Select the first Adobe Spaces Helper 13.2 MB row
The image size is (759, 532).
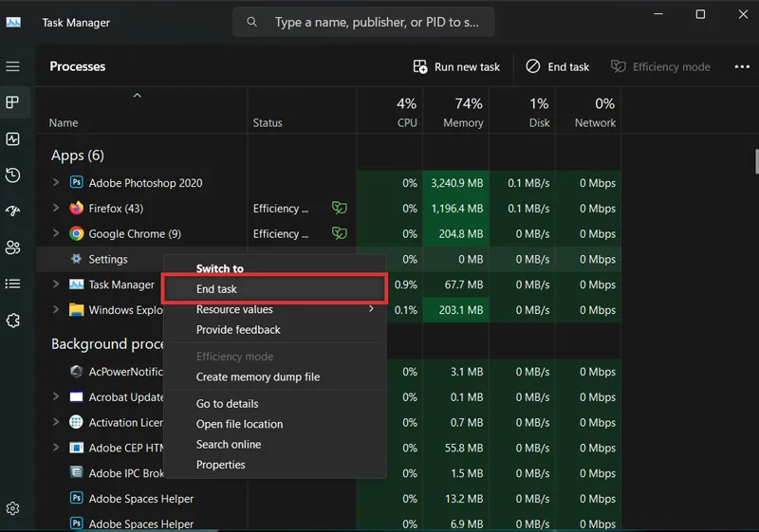point(328,498)
